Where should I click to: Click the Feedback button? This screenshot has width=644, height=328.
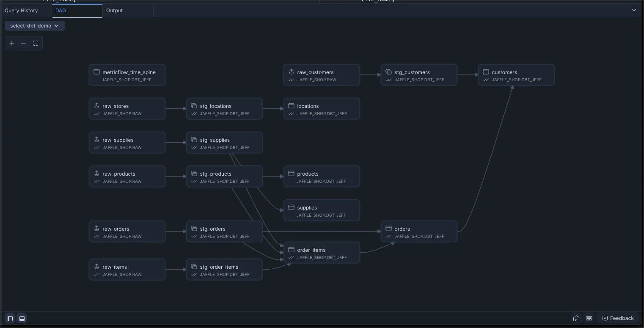click(x=618, y=318)
